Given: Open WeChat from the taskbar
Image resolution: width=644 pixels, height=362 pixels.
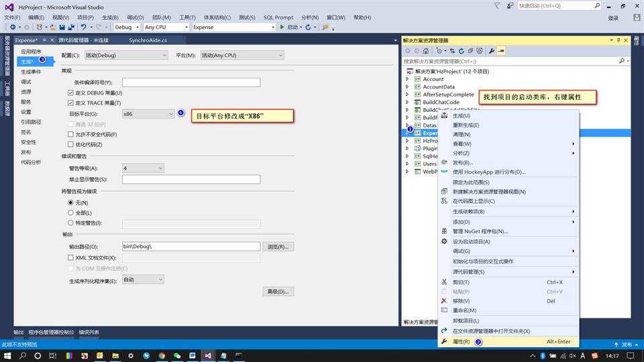Looking at the screenshot, I should (x=177, y=356).
